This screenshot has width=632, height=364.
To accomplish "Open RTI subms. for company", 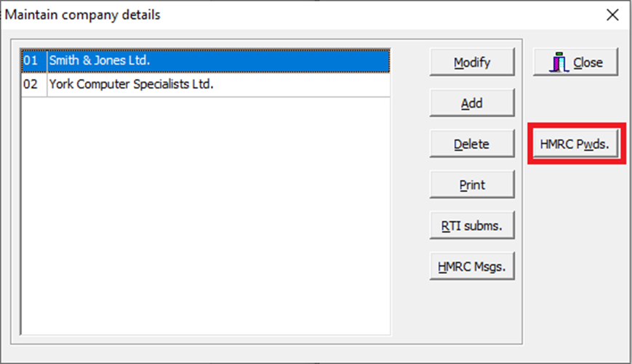I will coord(472,225).
